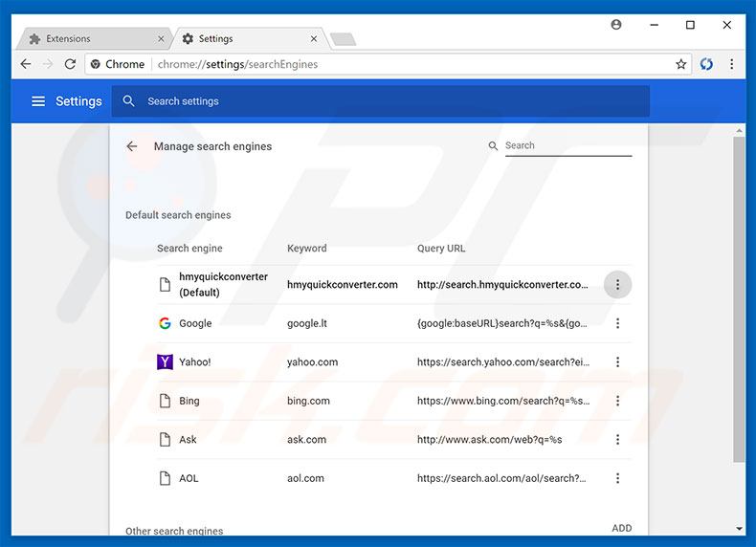Screen dimensions: 756x547
Task: Open more actions for hmyquickconverter
Action: (617, 285)
